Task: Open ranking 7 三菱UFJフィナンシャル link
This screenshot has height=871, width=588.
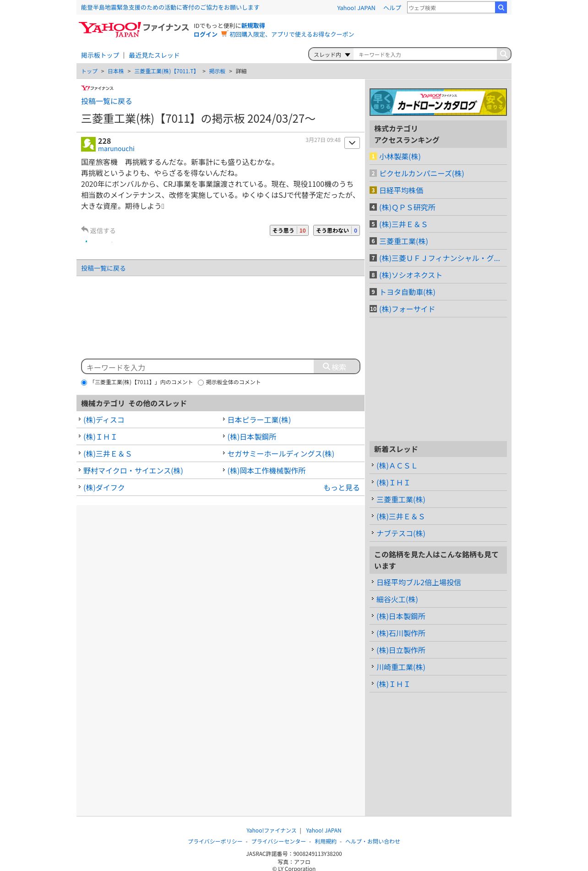Action: [440, 258]
